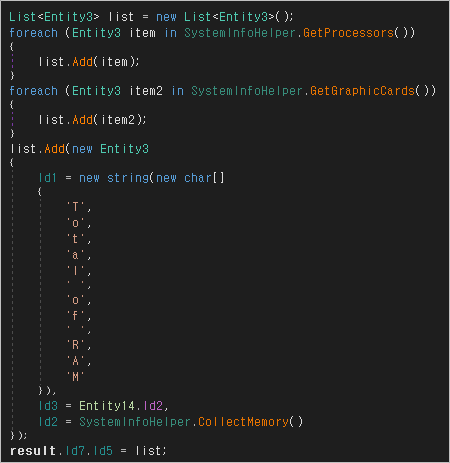The image size is (450, 463).
Task: Click the Id3 property name
Action: (x=48, y=406)
